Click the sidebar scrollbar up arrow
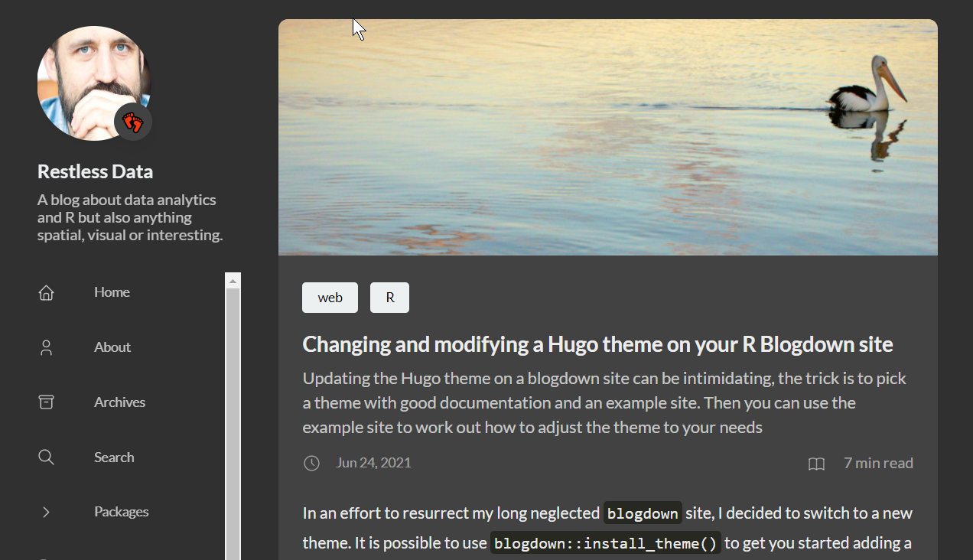 (233, 281)
